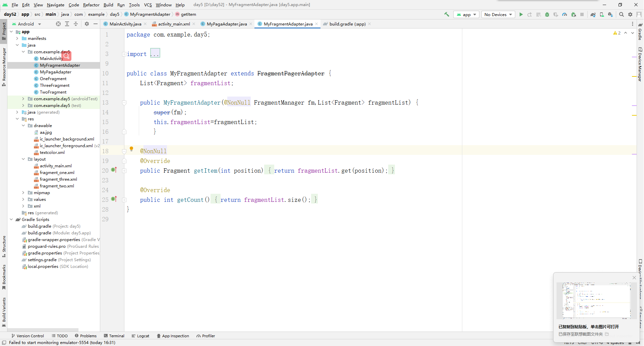Hide the Project panel with minus icon
This screenshot has height=346, width=644.
click(96, 24)
